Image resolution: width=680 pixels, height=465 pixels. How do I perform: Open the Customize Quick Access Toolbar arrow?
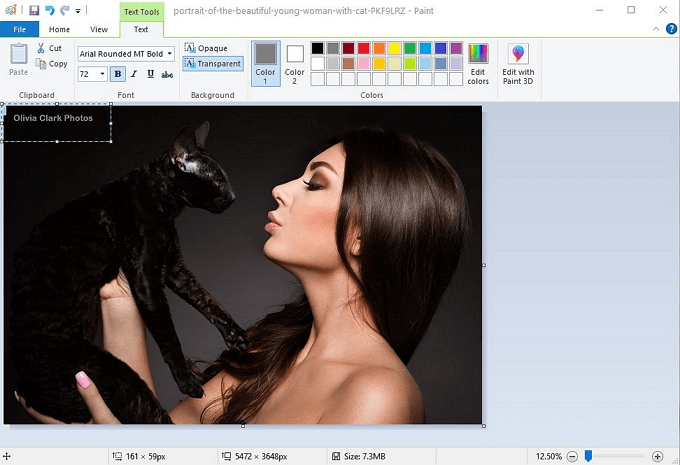pos(78,11)
